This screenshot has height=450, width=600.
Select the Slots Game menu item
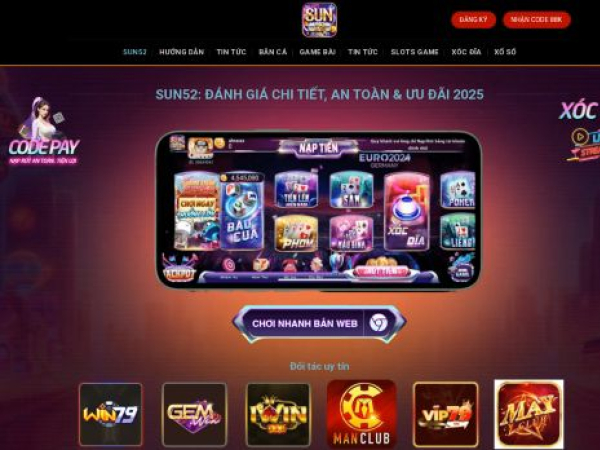[414, 52]
